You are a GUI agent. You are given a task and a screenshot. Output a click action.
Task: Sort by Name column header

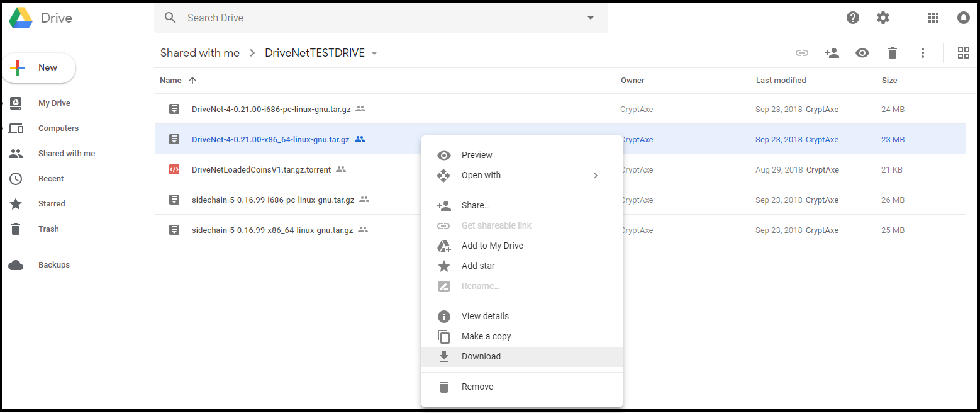pos(170,81)
